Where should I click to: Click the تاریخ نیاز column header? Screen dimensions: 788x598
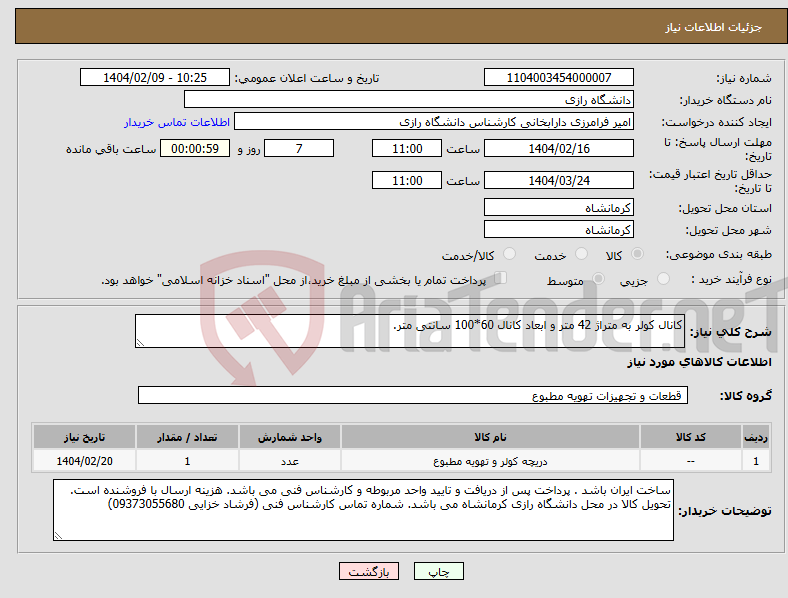(84, 437)
